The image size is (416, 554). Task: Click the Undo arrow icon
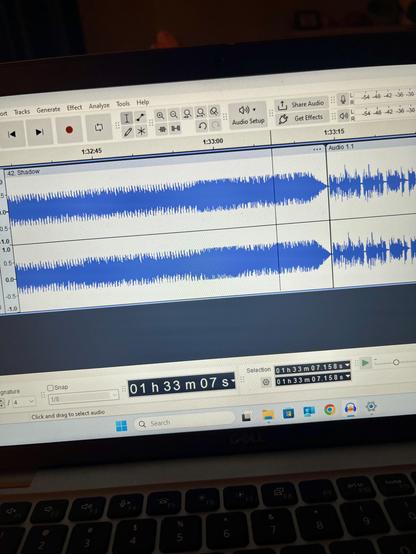click(202, 126)
